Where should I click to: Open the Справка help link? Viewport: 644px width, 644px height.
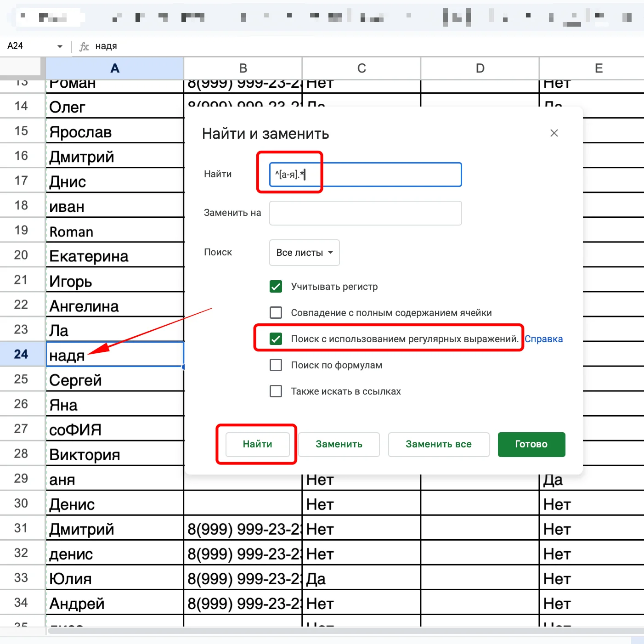point(543,339)
